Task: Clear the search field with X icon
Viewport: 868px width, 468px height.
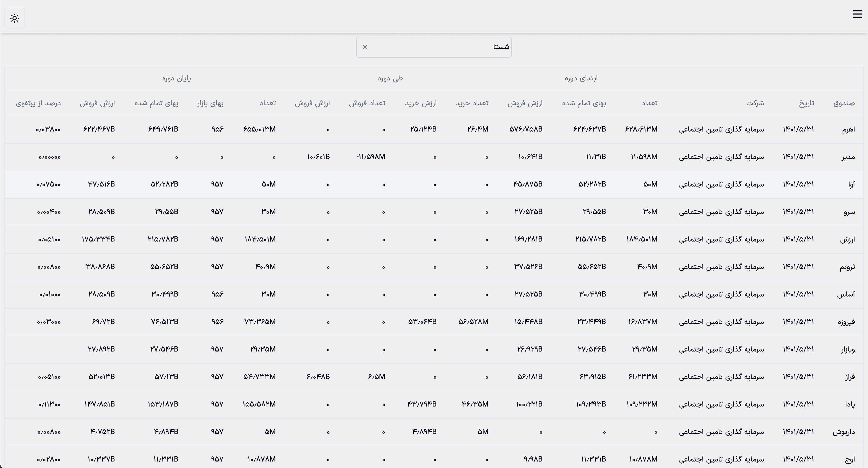Action: pyautogui.click(x=365, y=47)
